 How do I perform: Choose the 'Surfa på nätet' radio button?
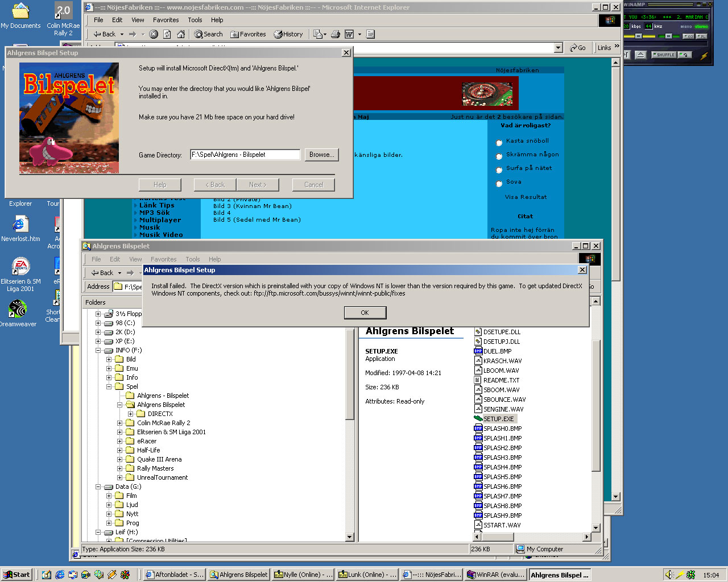pyautogui.click(x=499, y=170)
